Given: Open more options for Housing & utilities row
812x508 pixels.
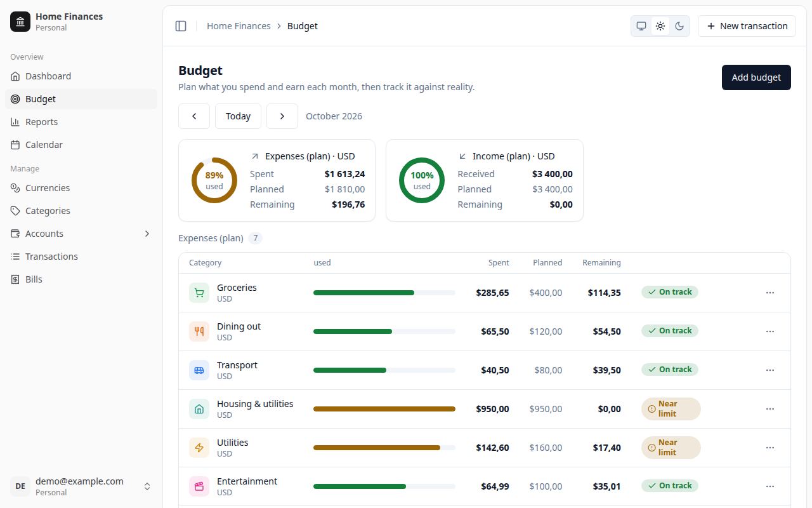Looking at the screenshot, I should (x=770, y=409).
